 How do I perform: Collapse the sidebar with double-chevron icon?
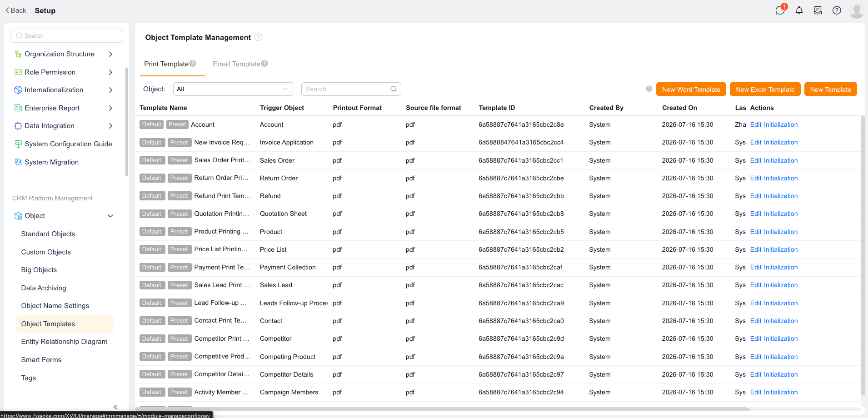[116, 407]
